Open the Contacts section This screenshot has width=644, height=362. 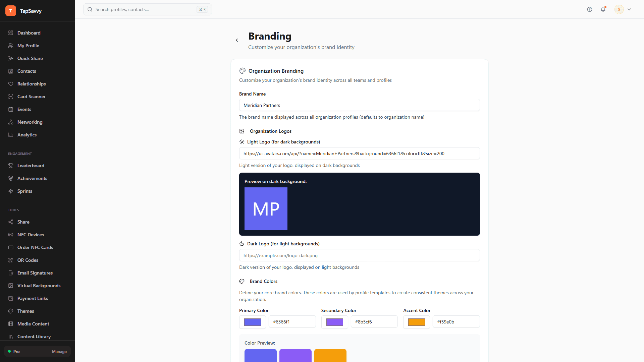tap(27, 71)
